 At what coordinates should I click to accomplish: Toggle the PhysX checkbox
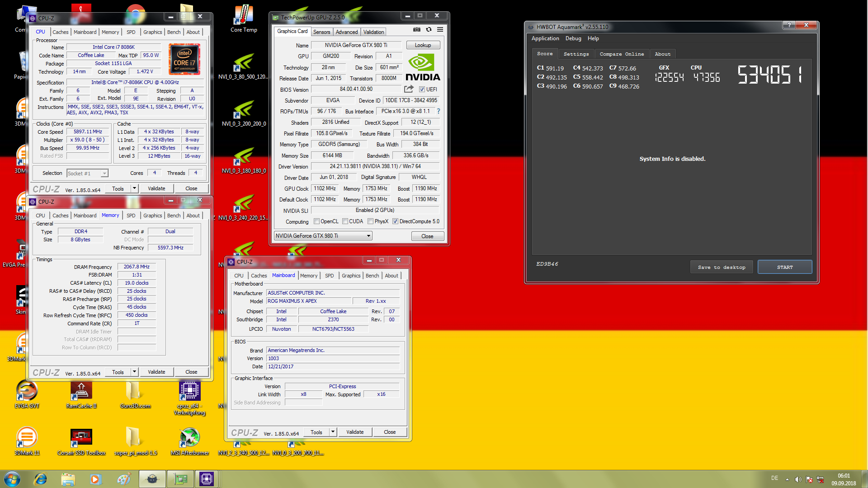click(x=370, y=221)
